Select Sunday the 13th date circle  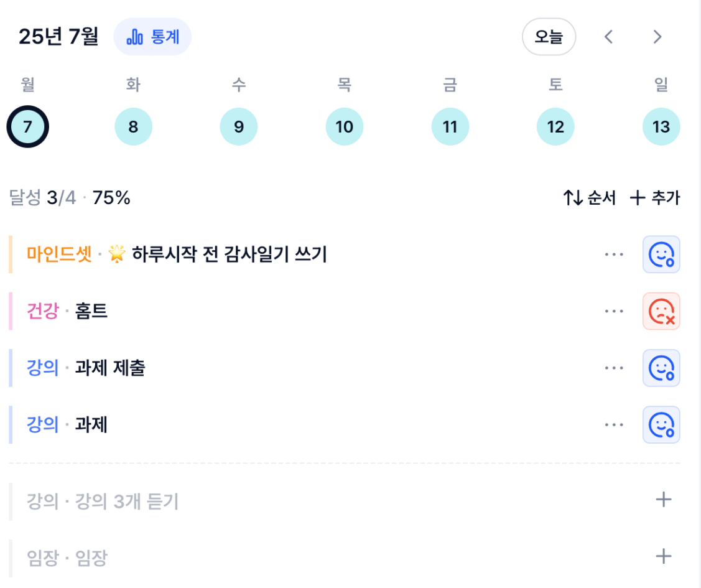pos(661,126)
